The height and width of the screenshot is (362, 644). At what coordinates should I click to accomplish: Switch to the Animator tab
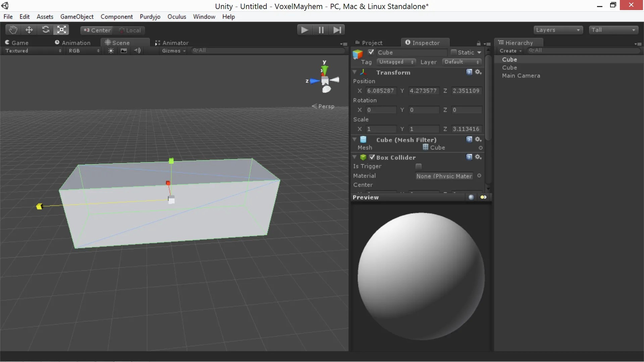[172, 43]
